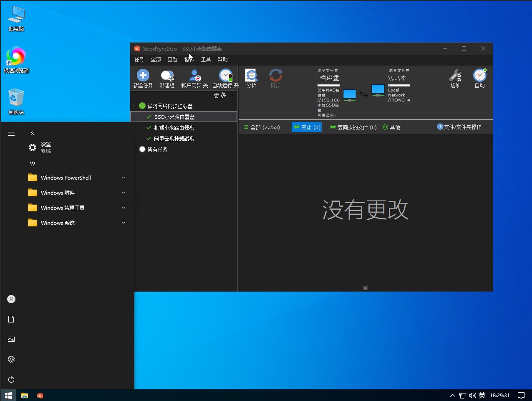The height and width of the screenshot is (401, 532).
Task: Click the New Job (新建任务) icon
Action: pyautogui.click(x=143, y=75)
